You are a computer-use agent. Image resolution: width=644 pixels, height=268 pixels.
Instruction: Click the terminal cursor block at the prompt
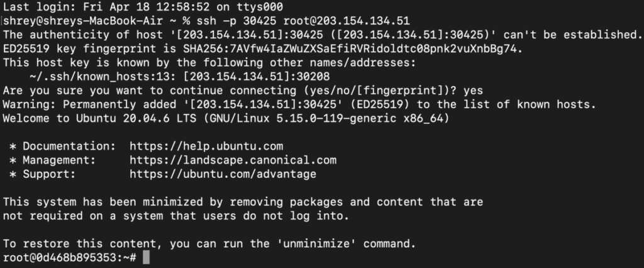click(x=146, y=258)
